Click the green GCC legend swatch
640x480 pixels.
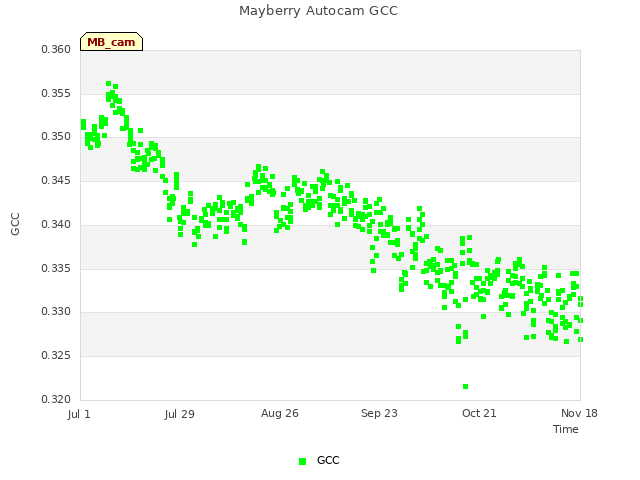point(302,461)
